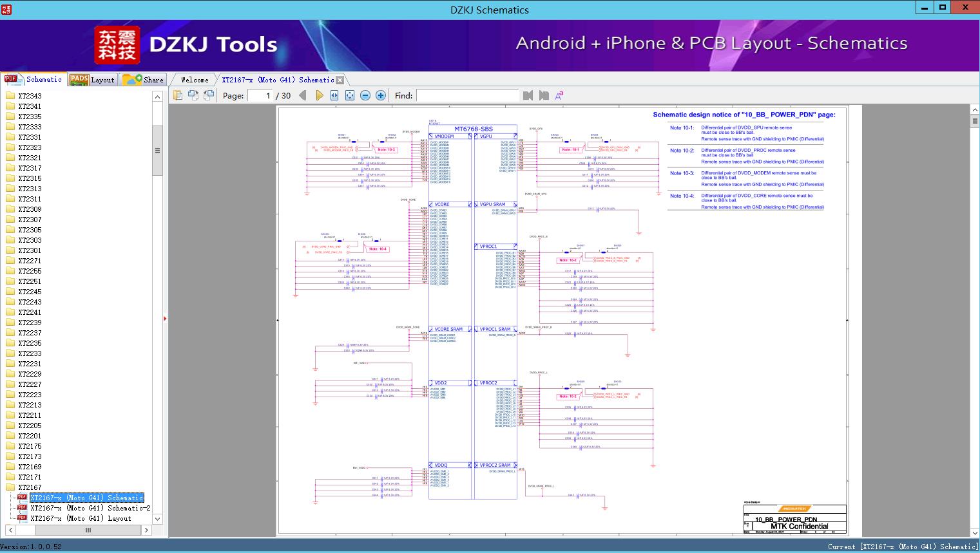Click the tree horizontal scrollbar thumb
The width and height of the screenshot is (980, 553).
(x=88, y=530)
